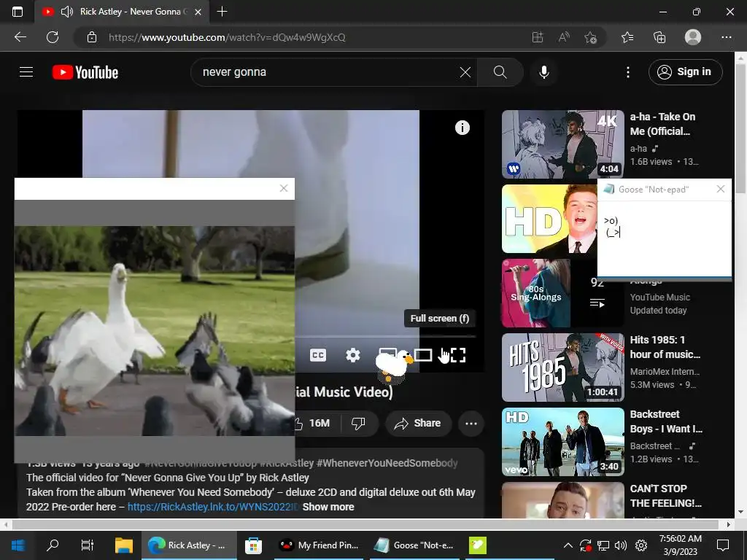Switch the player to theater mode

click(423, 355)
